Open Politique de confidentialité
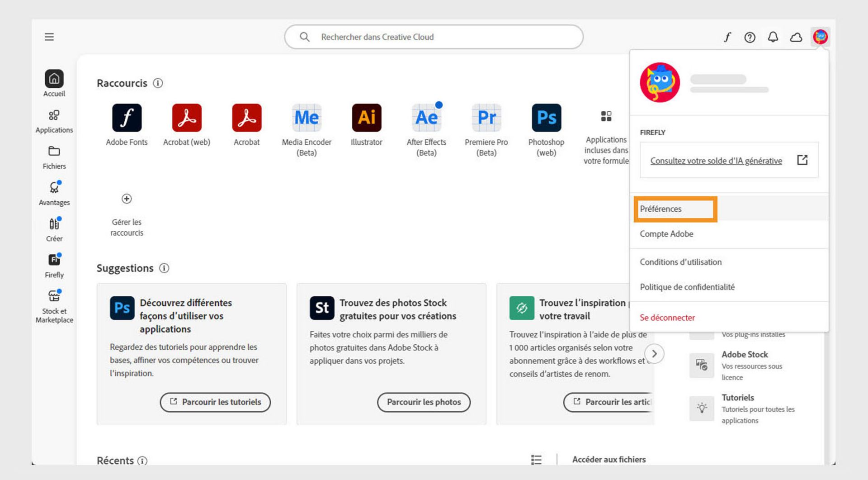 click(x=729, y=287)
